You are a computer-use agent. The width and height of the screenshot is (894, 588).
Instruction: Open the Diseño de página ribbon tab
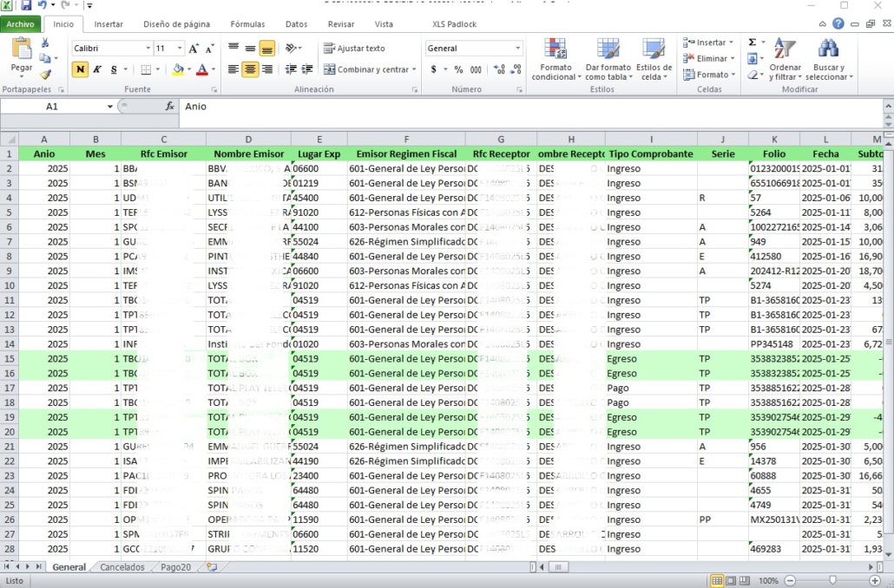pyautogui.click(x=177, y=24)
